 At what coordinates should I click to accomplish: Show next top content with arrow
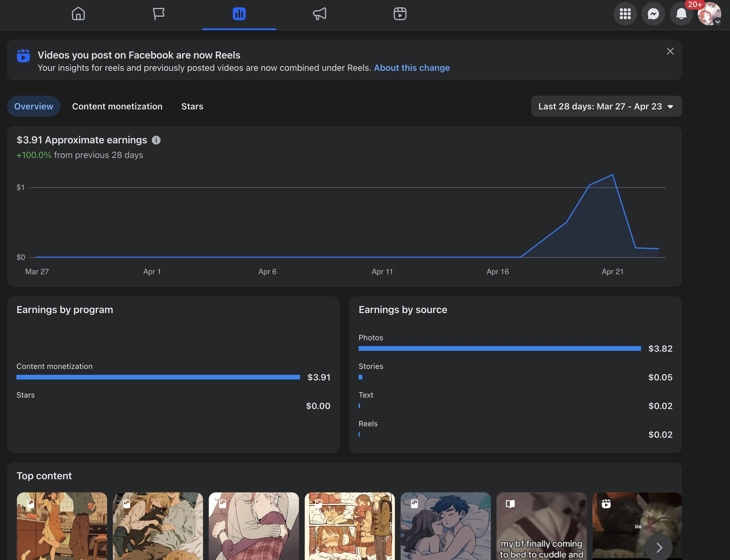[x=658, y=547]
